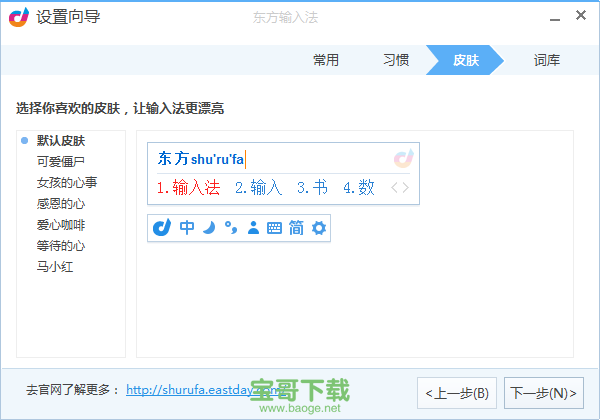The image size is (600, 420).
Task: Click the user account person icon
Action: pyautogui.click(x=253, y=228)
